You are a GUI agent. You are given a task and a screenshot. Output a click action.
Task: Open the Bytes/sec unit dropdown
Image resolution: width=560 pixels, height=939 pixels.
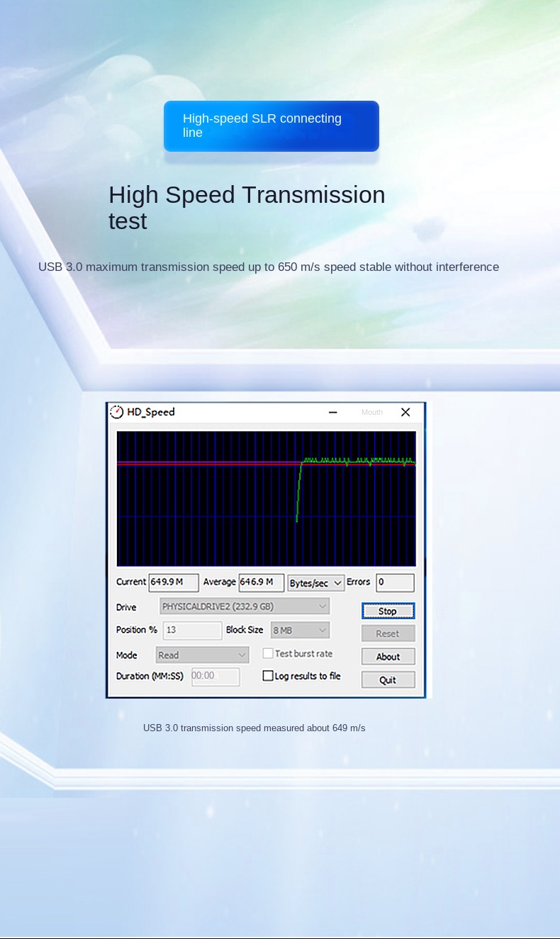coord(315,583)
